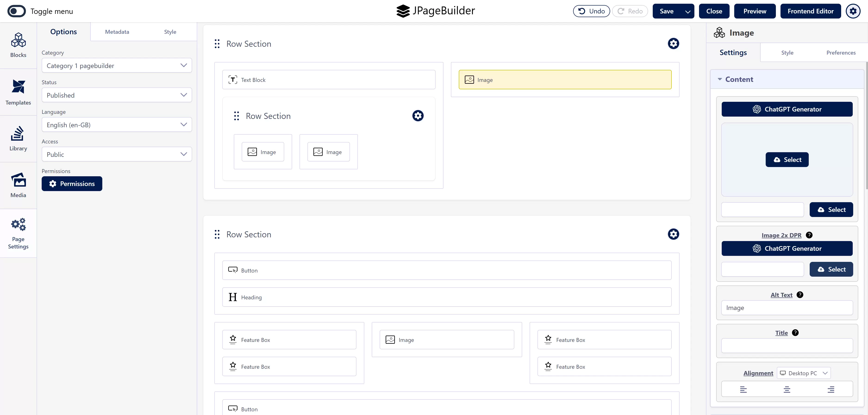Click the Preview button
The height and width of the screenshot is (415, 868).
point(755,11)
